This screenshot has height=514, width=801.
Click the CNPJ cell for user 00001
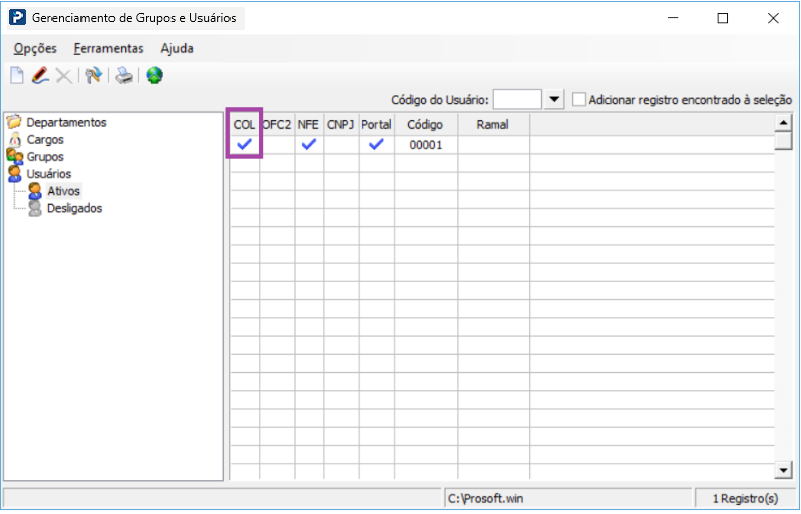coord(341,145)
